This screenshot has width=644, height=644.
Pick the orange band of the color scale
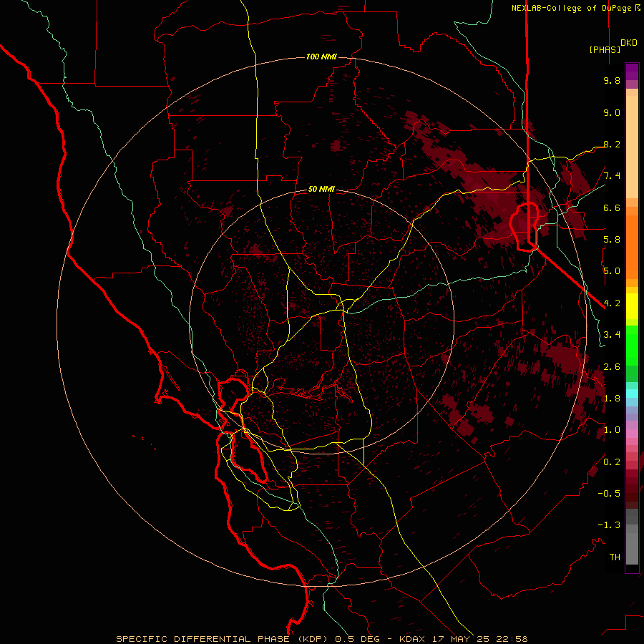(x=632, y=247)
